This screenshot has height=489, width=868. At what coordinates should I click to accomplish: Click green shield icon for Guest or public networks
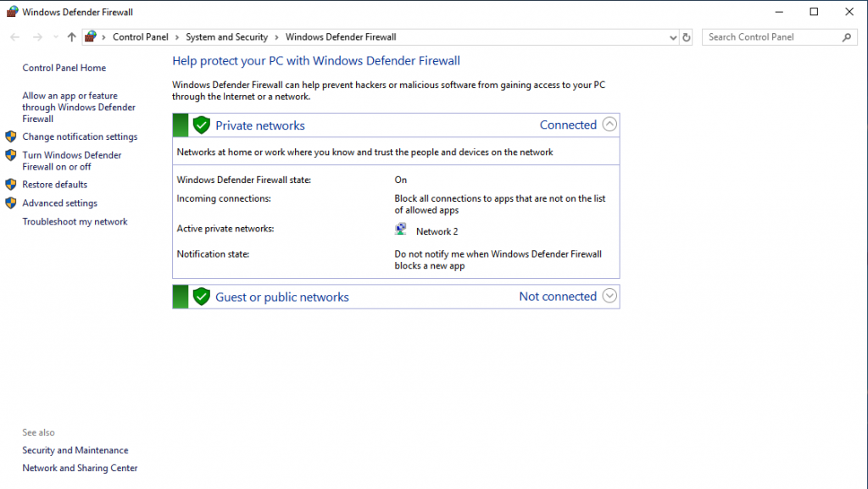[202, 297]
